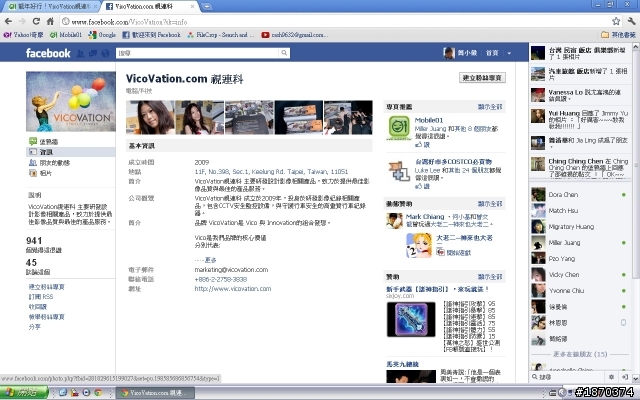Open the Keelung Rd. Taipei address link

[271, 171]
